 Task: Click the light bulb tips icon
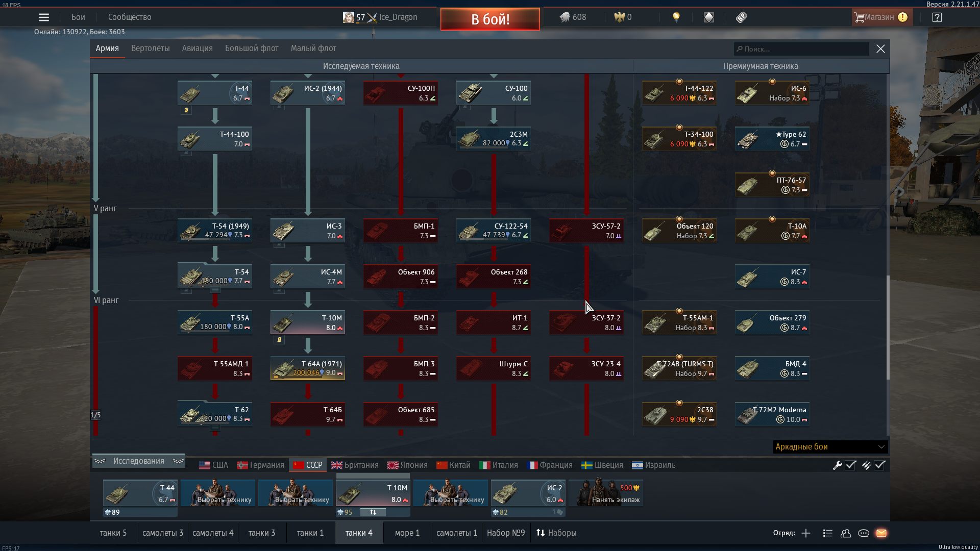tap(676, 17)
